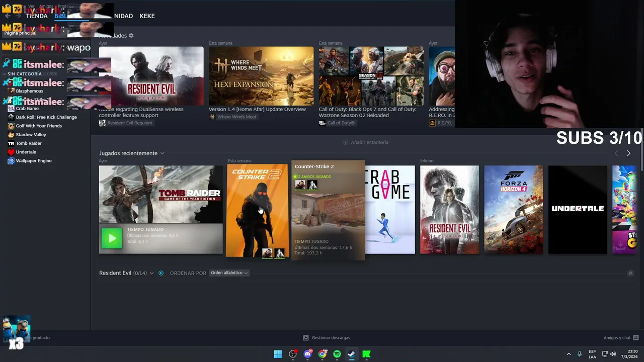644x362 pixels.
Task: Show hidden system tray icons chevron
Action: point(569,354)
